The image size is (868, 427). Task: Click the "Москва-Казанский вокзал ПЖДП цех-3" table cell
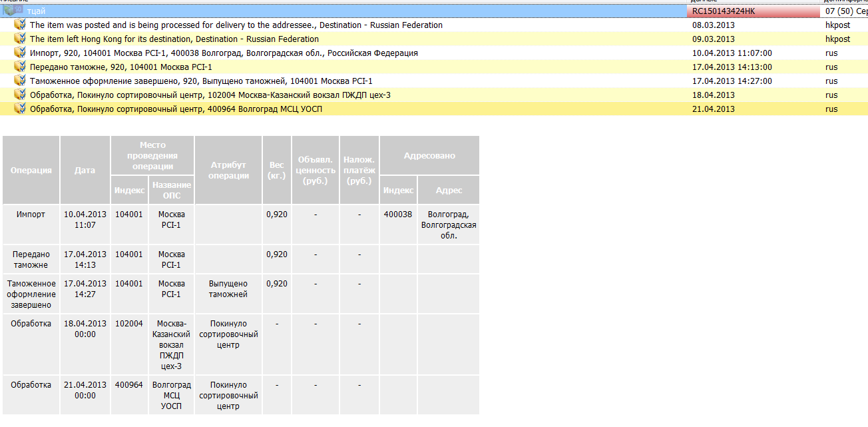[172, 345]
